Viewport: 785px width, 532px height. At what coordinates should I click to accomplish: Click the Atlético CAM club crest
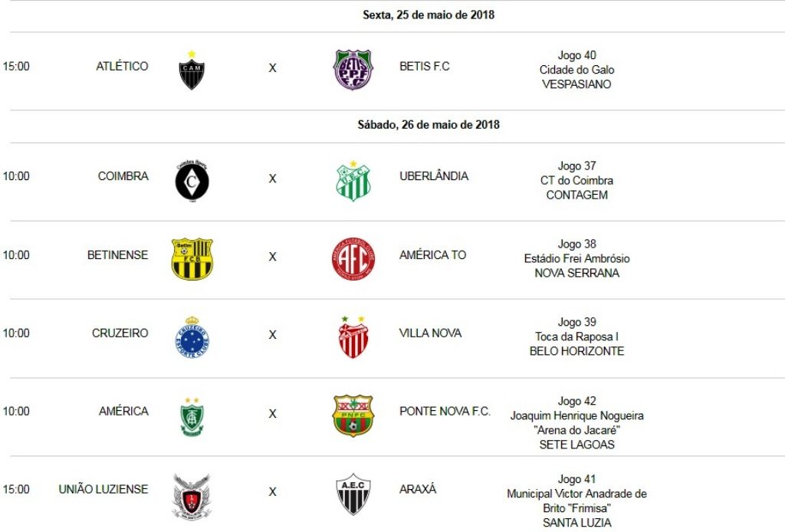pos(192,71)
